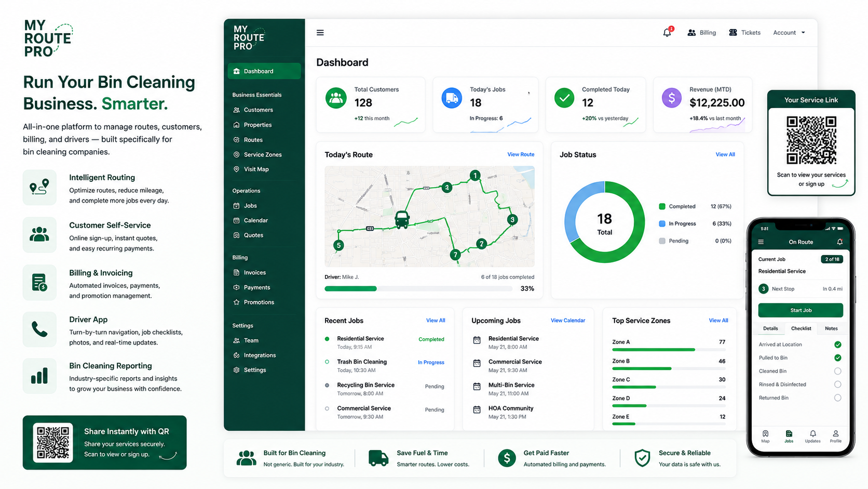868x489 pixels.
Task: Click the Promotions star icon in sidebar
Action: point(237,302)
